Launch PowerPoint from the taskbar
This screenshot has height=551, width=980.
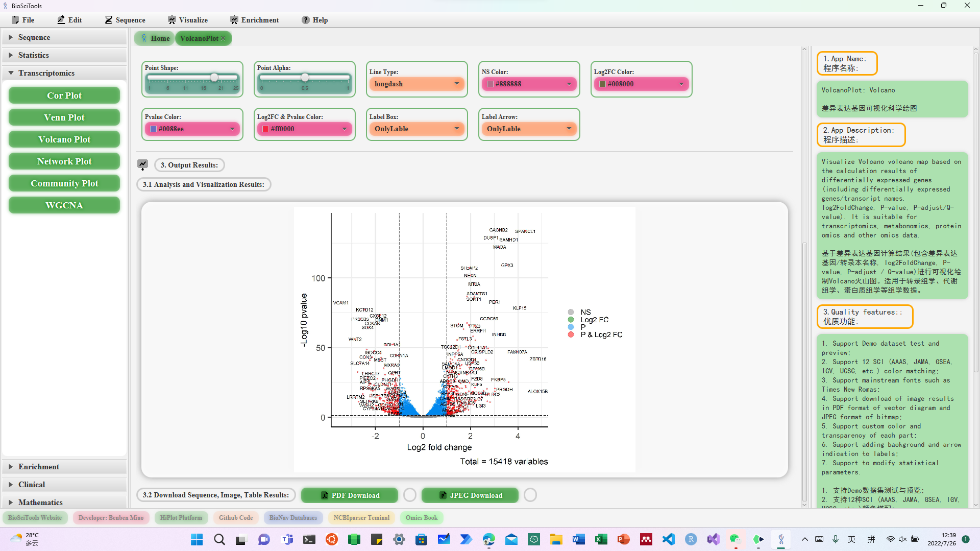pos(623,539)
